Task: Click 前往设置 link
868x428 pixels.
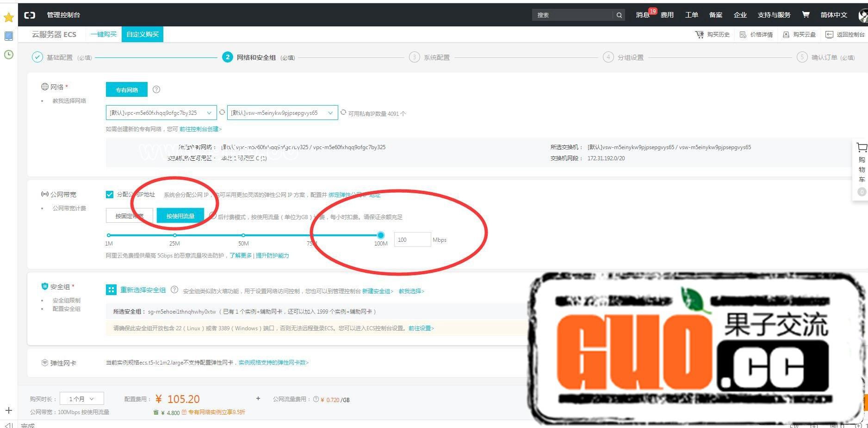Action: click(421, 328)
